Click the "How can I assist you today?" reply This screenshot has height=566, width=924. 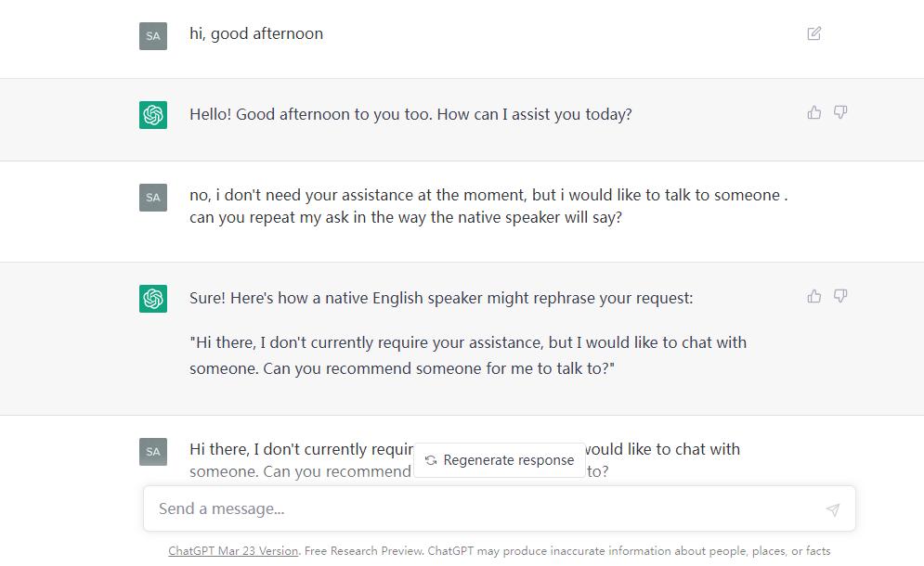(410, 114)
